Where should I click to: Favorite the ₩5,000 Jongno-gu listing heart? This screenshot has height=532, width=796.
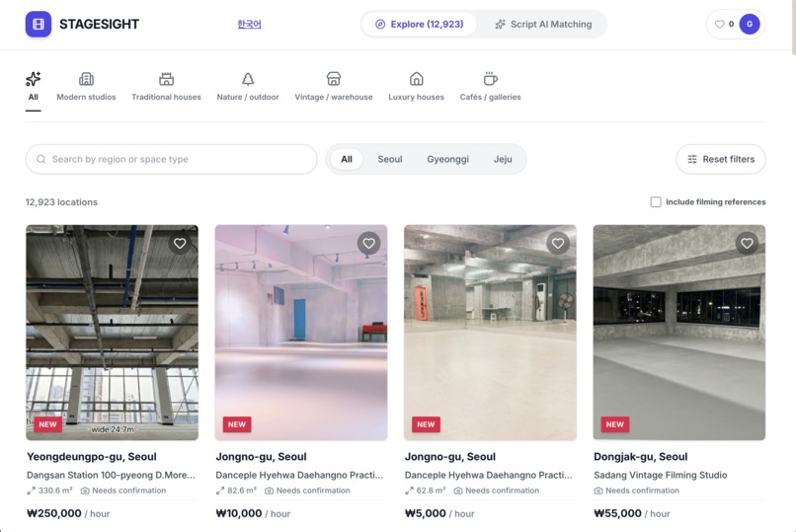click(558, 244)
